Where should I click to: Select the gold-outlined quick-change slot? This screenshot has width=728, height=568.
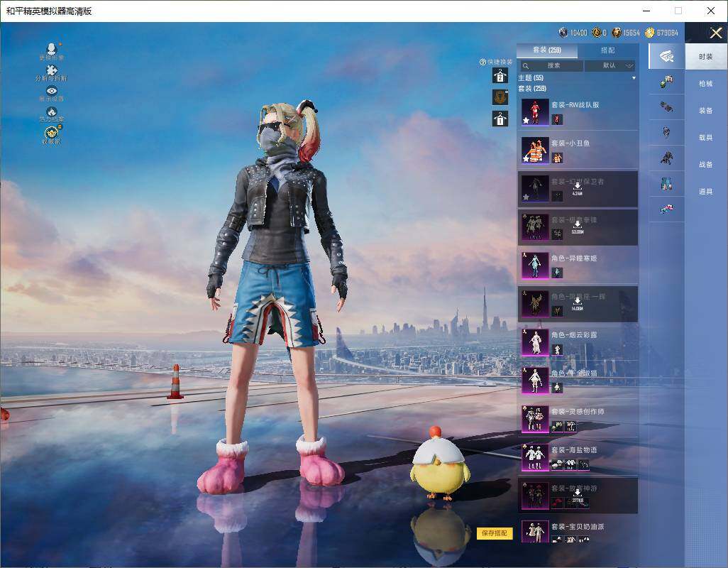(x=500, y=97)
